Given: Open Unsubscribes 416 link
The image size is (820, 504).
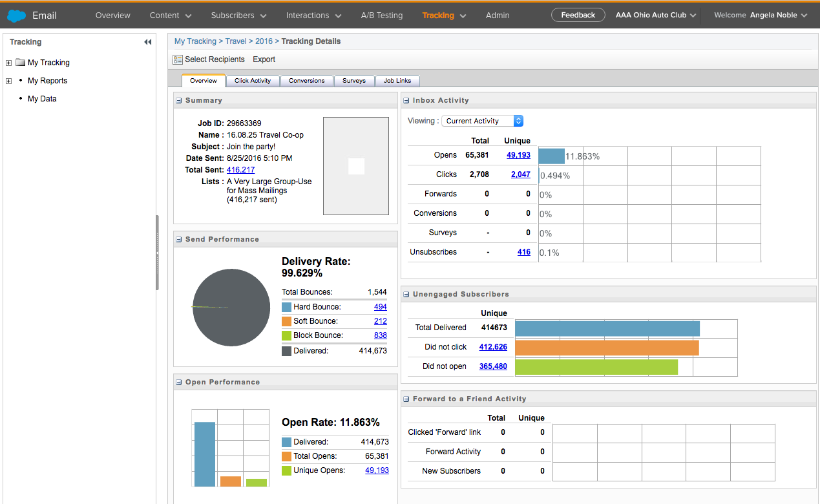Looking at the screenshot, I should tap(524, 252).
